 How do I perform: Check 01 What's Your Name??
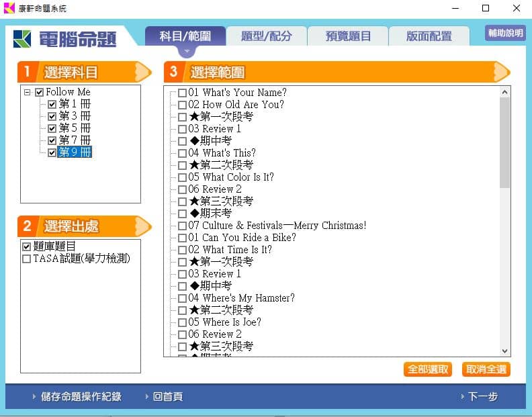click(x=182, y=93)
